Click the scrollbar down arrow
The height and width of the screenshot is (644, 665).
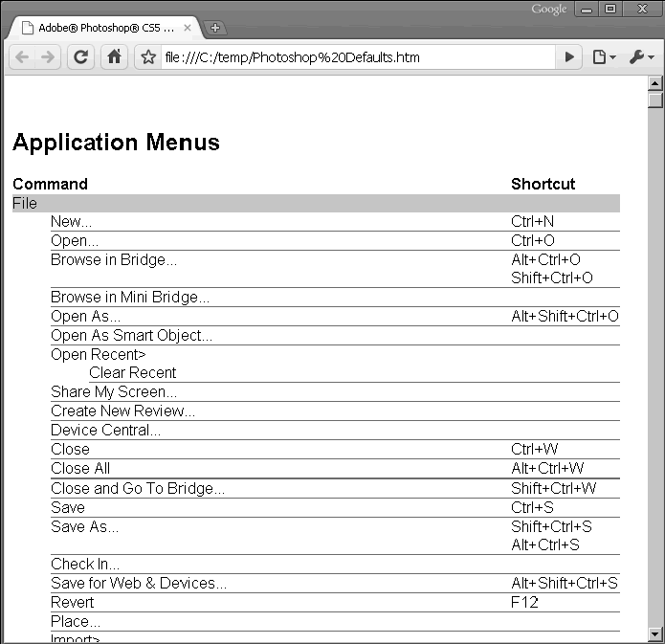655,634
